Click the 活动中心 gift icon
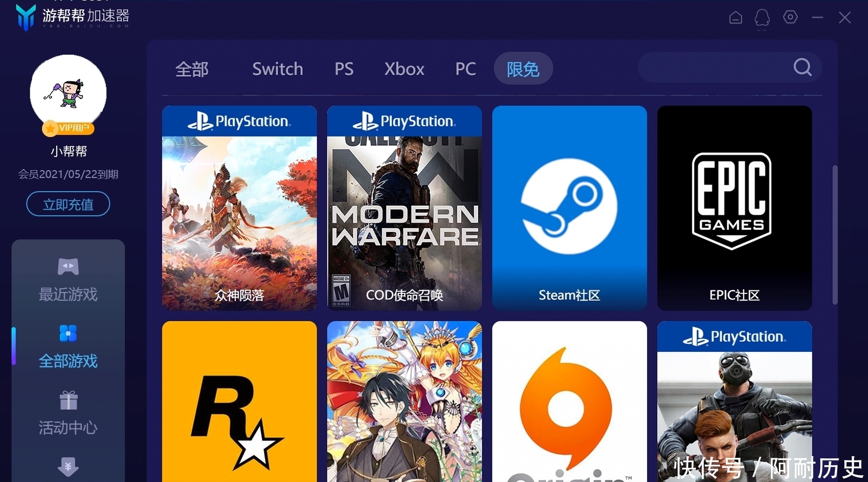The height and width of the screenshot is (482, 868). point(68,400)
